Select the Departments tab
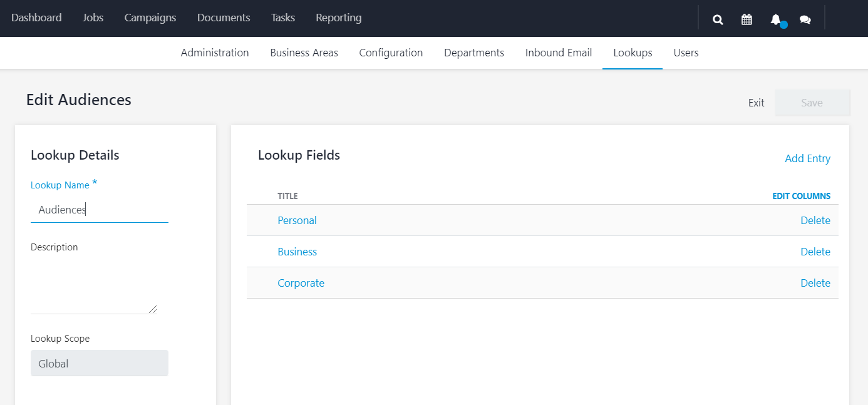868x405 pixels. click(474, 53)
